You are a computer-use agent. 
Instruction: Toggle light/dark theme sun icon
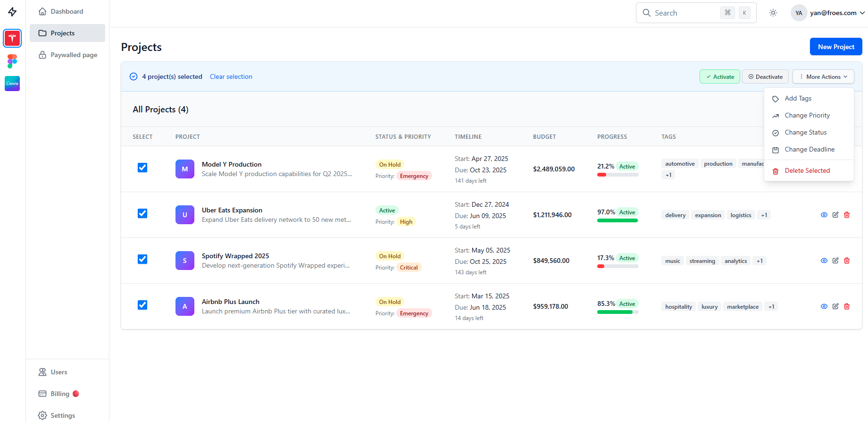(x=773, y=13)
